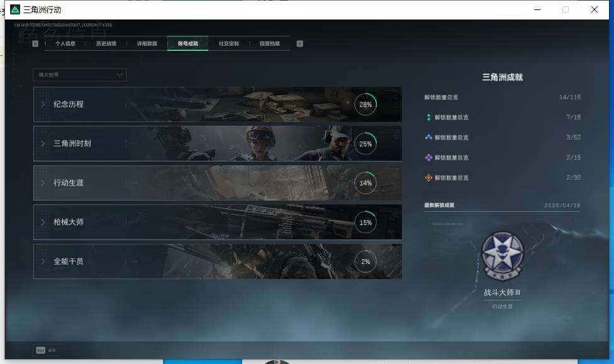
Task: Expand the 三角洲时刻 row chevron
Action: point(43,143)
